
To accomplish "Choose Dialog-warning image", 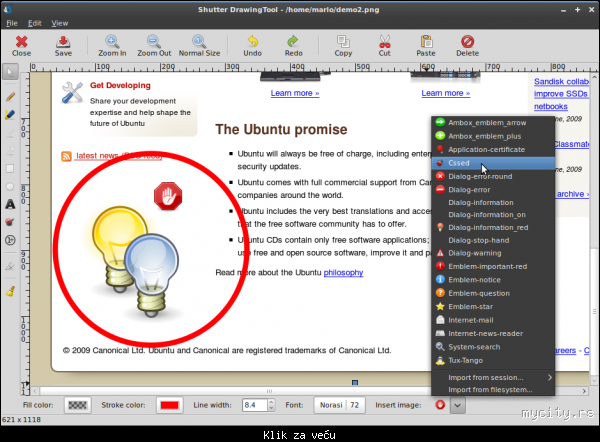I will (x=493, y=253).
